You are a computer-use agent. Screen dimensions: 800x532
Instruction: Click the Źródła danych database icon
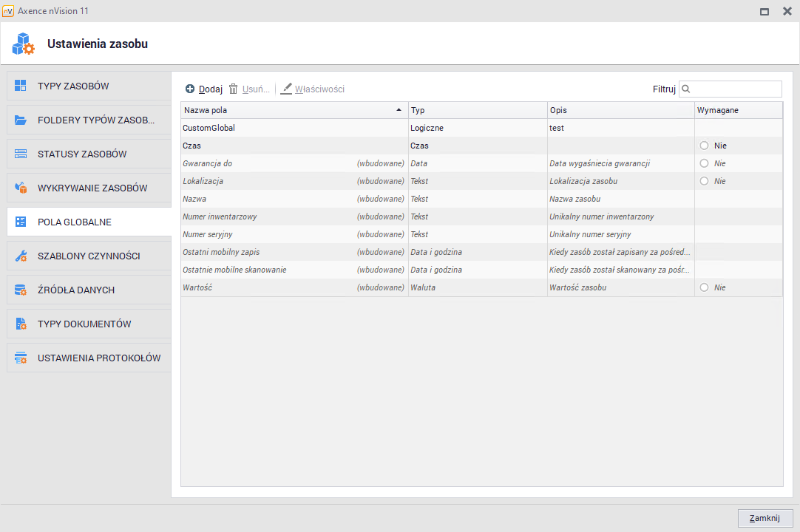(x=21, y=290)
